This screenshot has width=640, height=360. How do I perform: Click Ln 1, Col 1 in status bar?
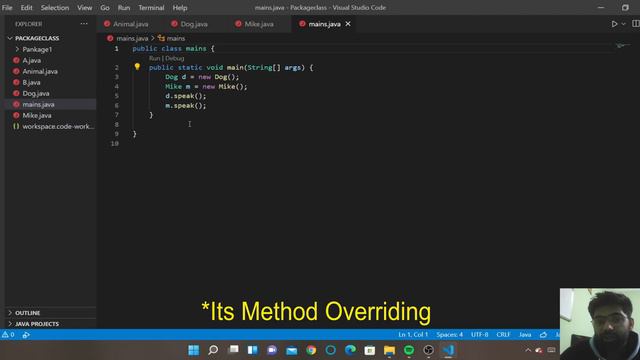click(x=413, y=335)
